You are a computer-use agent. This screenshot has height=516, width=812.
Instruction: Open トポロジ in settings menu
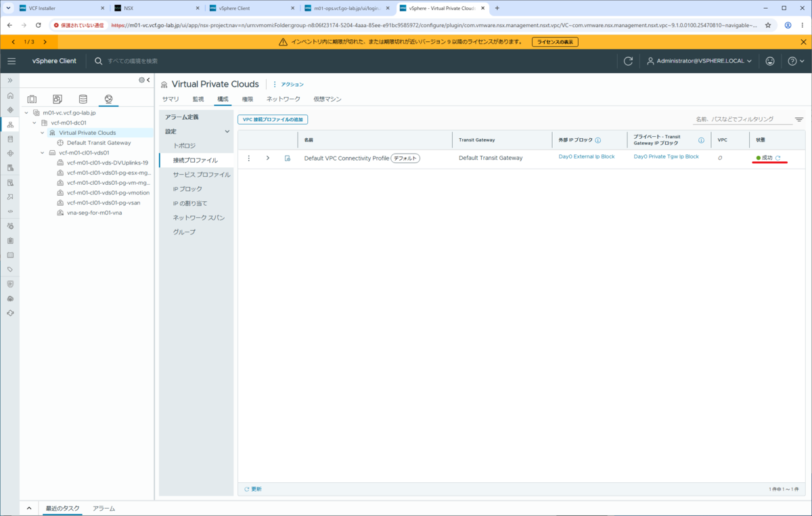[x=184, y=146]
